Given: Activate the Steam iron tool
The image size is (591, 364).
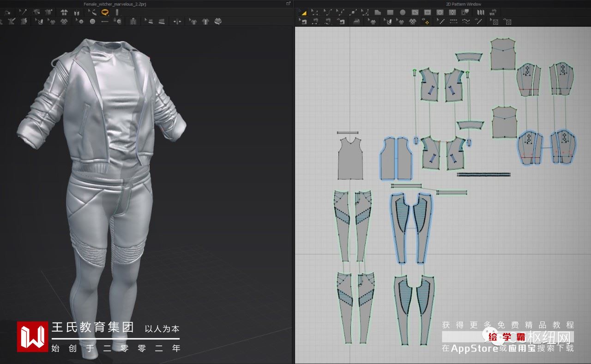Looking at the screenshot, I should tap(356, 21).
